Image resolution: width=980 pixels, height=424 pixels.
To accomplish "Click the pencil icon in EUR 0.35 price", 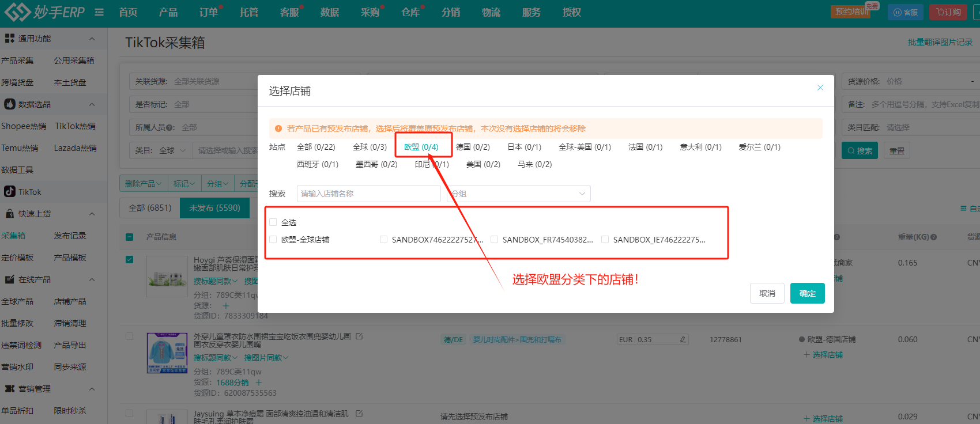I will (683, 340).
